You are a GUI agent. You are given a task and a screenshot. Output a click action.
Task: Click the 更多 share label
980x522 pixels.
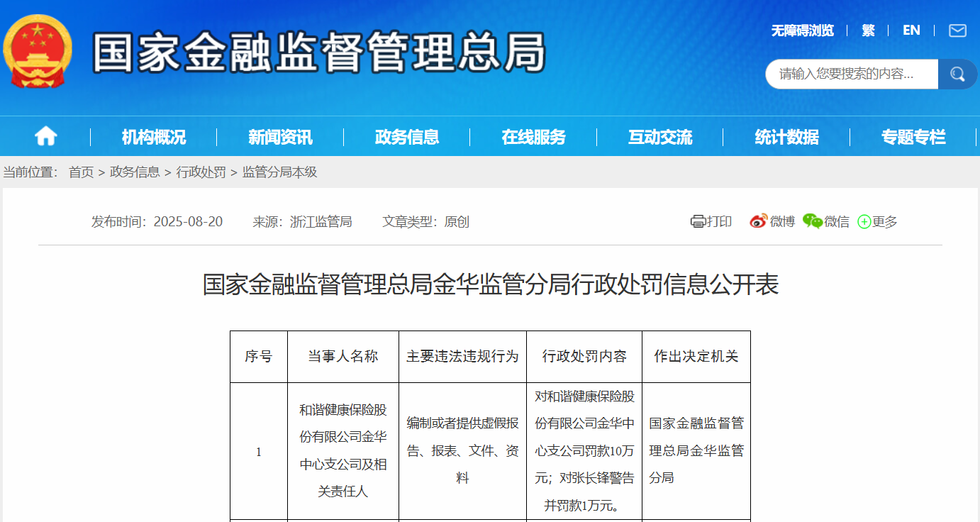pyautogui.click(x=885, y=222)
